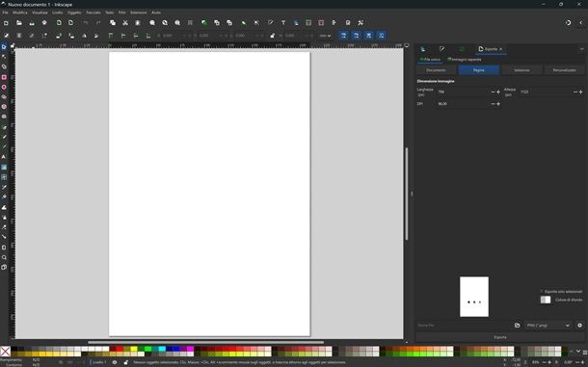Flip selection horizontally icon
The width and height of the screenshot is (588, 367).
click(84, 36)
